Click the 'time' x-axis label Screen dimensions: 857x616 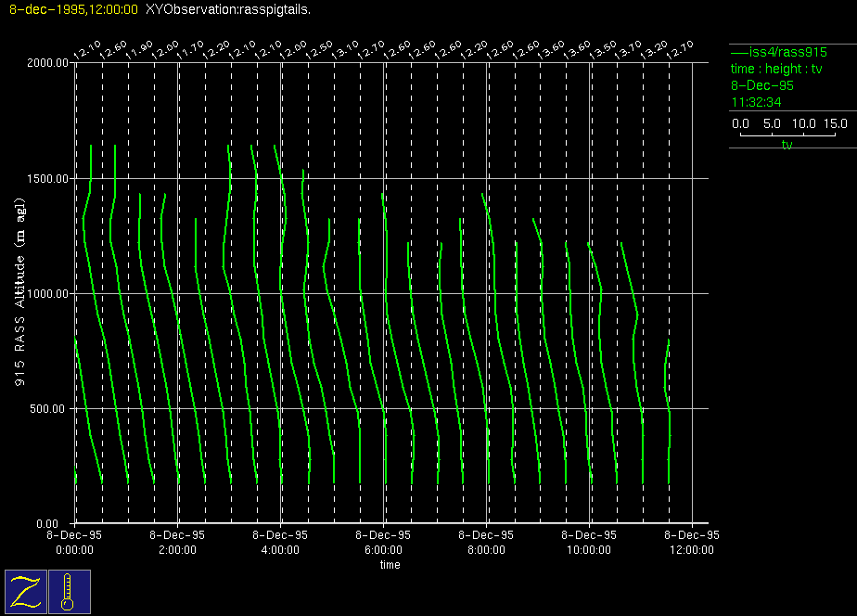390,565
